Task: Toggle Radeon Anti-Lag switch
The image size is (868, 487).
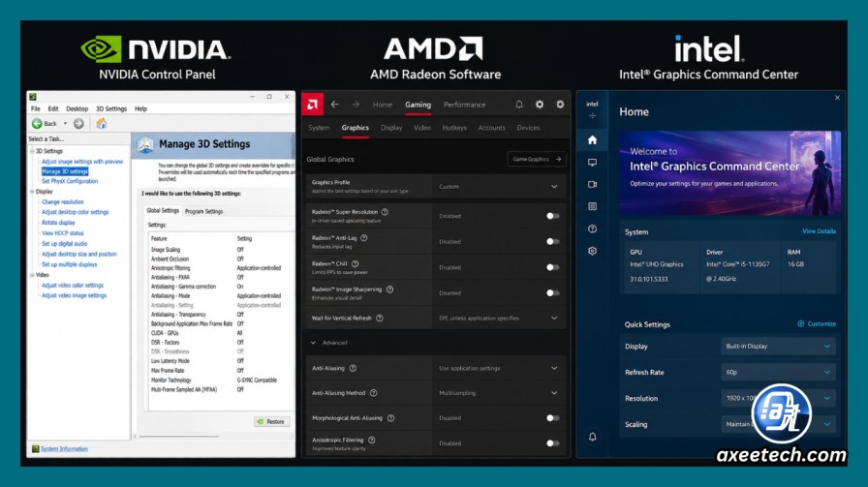Action: click(552, 241)
